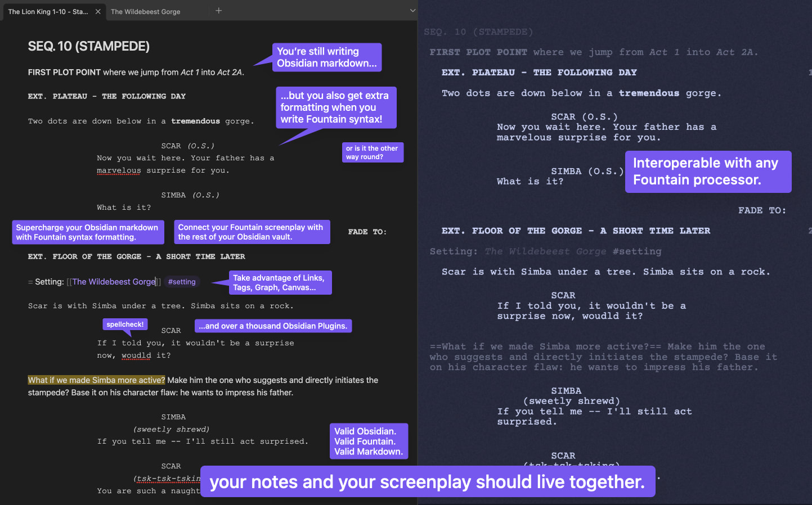Click the Interoperable with any Fountain processor callout
This screenshot has width=812, height=505.
tap(708, 172)
